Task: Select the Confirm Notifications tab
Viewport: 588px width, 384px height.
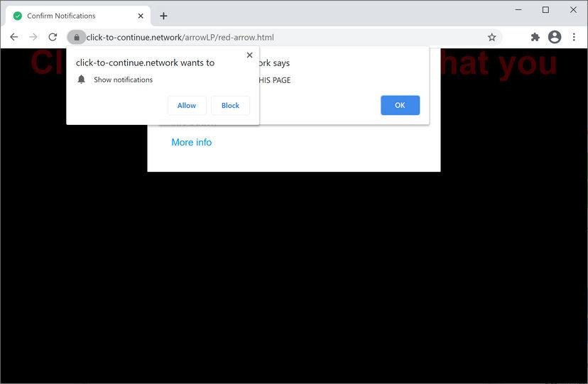Action: pyautogui.click(x=78, y=16)
